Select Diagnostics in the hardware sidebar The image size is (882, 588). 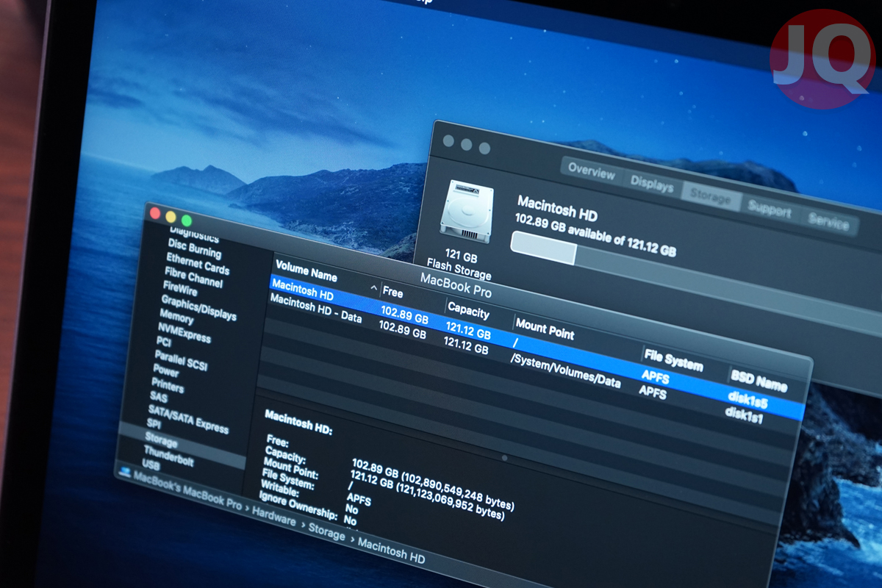(x=195, y=237)
